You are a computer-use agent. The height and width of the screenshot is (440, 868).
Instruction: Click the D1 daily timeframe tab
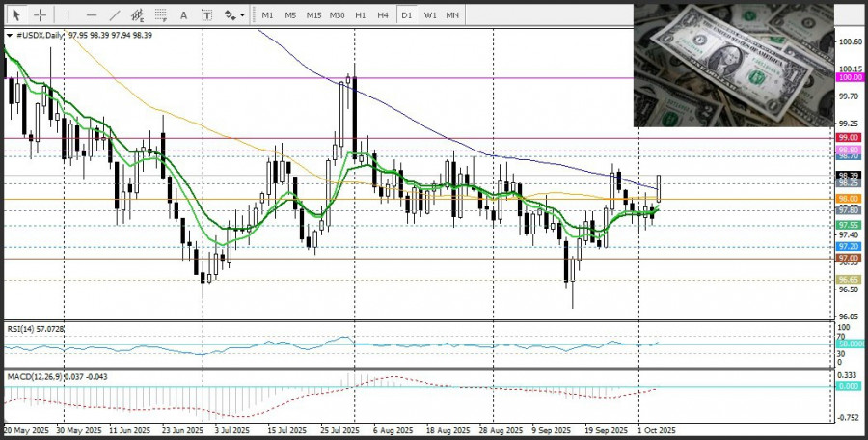coord(406,15)
